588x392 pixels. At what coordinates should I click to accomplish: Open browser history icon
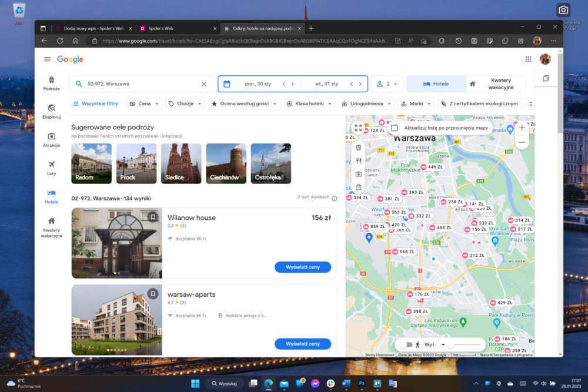tap(458, 41)
